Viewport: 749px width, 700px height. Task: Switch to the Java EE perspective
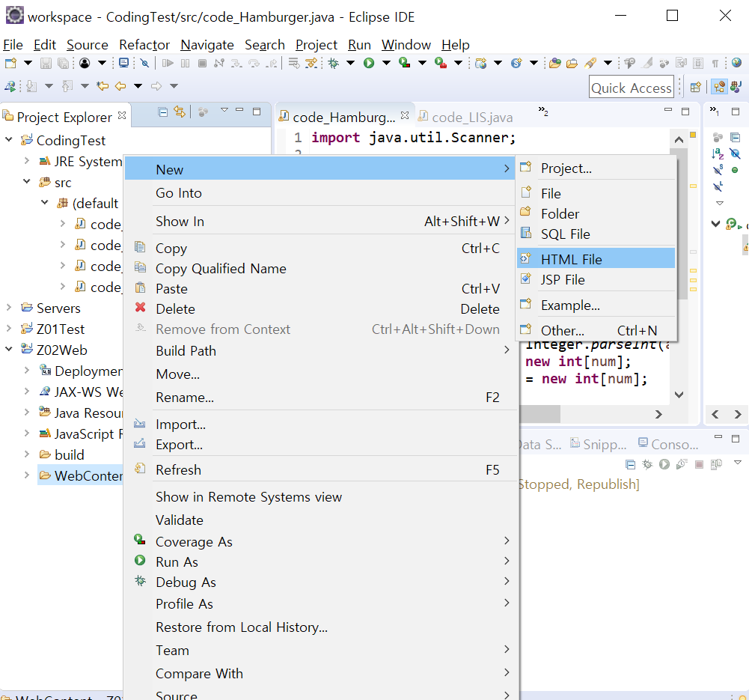(719, 87)
